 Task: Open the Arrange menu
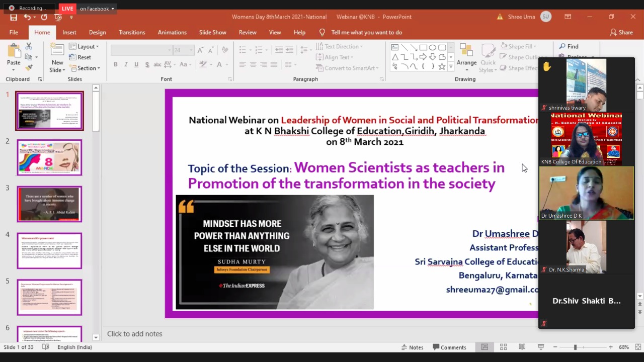[466, 56]
